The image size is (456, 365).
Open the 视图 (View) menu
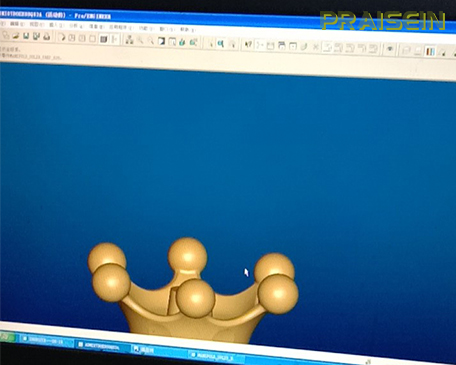[x=36, y=25]
